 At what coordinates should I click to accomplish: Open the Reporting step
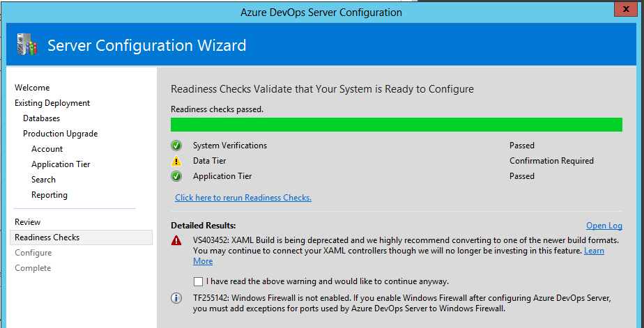(49, 195)
